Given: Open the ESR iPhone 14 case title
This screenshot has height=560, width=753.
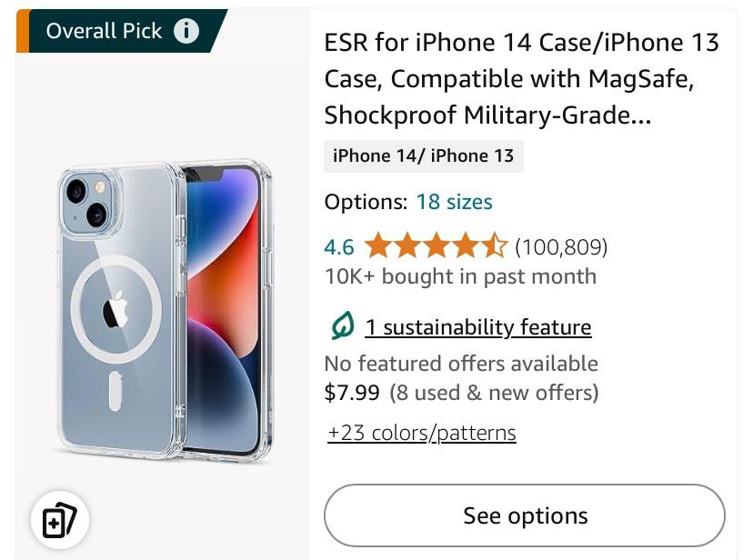Looking at the screenshot, I should coord(521,79).
